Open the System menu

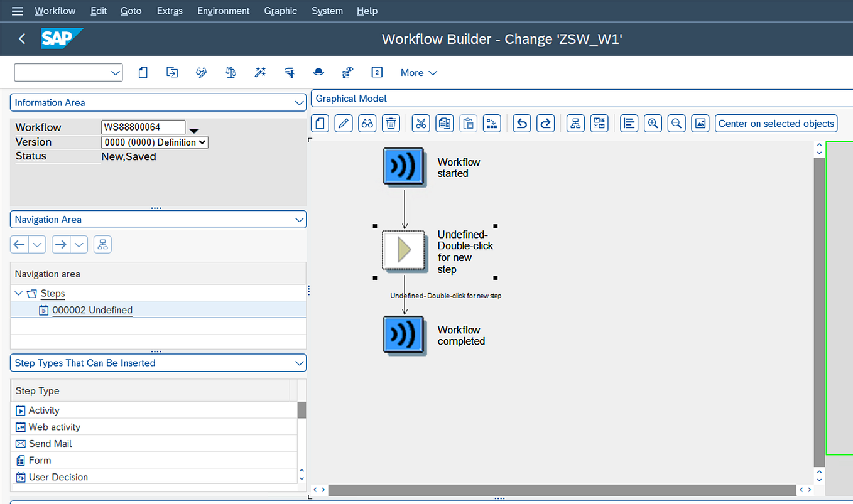tap(327, 11)
